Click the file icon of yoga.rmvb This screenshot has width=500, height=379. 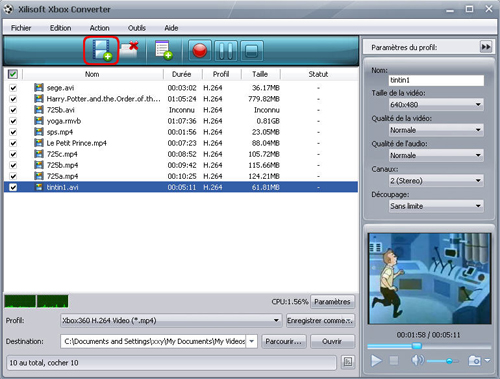[39, 121]
